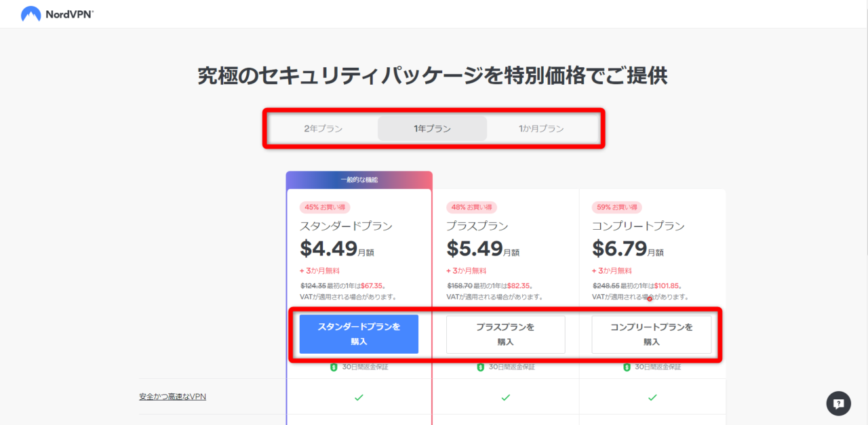Screen dimensions: 868x425
Task: Click the shield icon under the Complete plan button
Action: pyautogui.click(x=627, y=367)
